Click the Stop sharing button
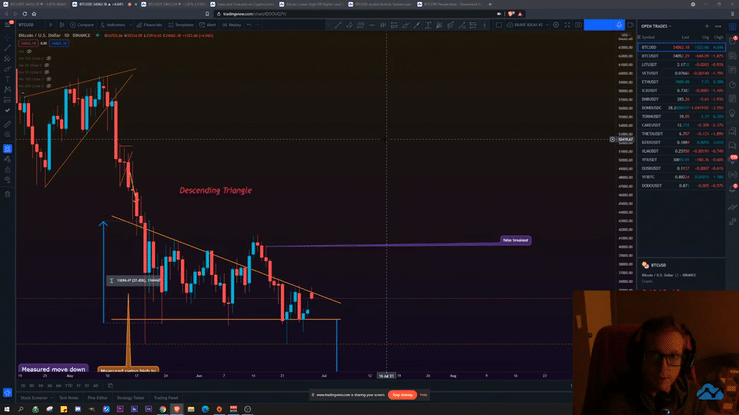The image size is (739, 415). click(x=402, y=395)
